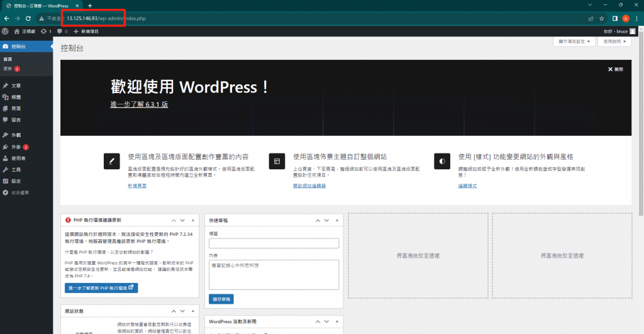Click the browser back arrow

(6, 18)
